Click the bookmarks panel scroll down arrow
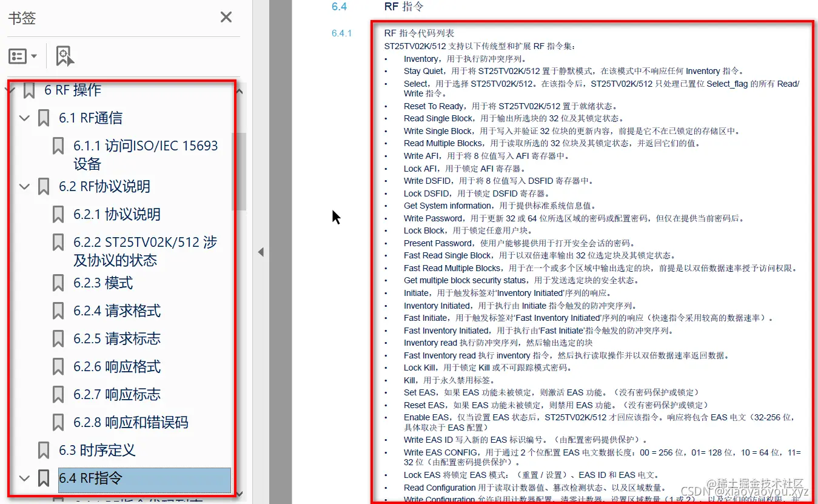Viewport: 818px width, 504px height. point(239,494)
